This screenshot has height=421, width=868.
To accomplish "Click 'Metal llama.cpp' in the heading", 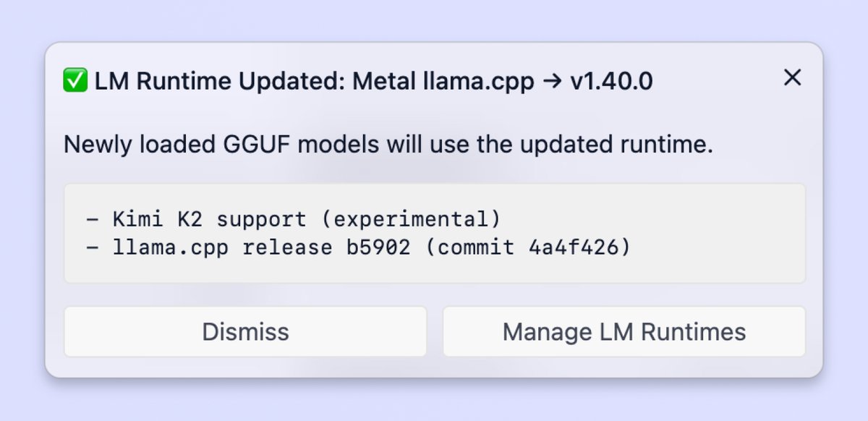I will pos(443,82).
